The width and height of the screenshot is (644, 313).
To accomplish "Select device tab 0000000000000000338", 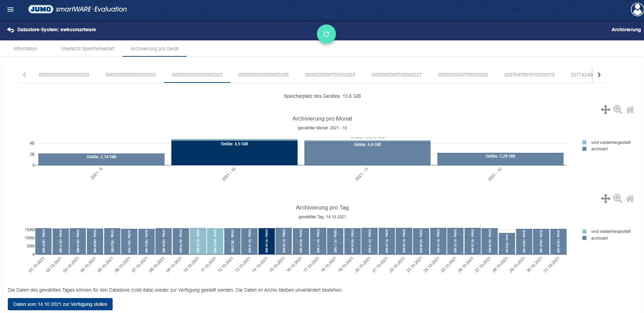I will (263, 75).
